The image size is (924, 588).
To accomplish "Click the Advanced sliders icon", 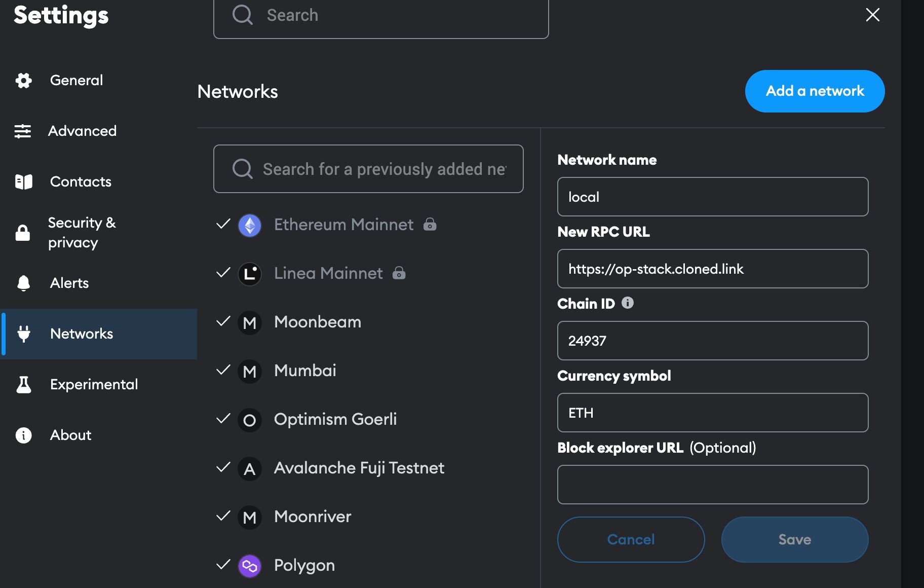I will click(23, 131).
